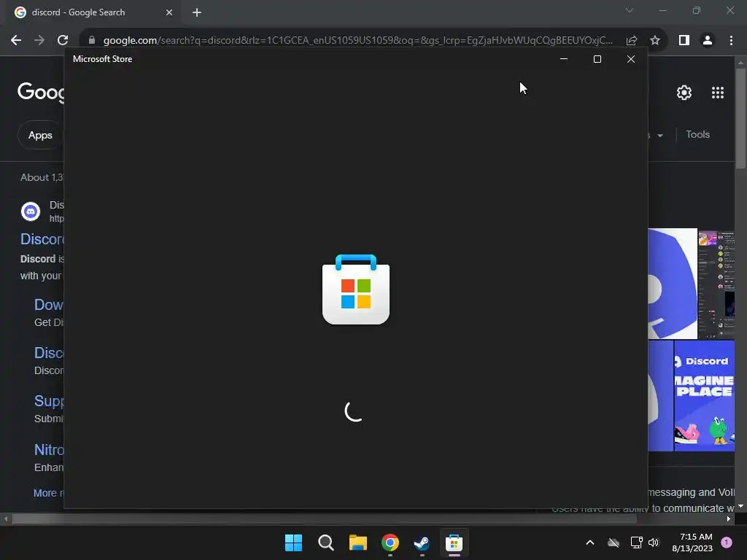747x560 pixels.
Task: Open Tools in Google search
Action: (x=697, y=134)
